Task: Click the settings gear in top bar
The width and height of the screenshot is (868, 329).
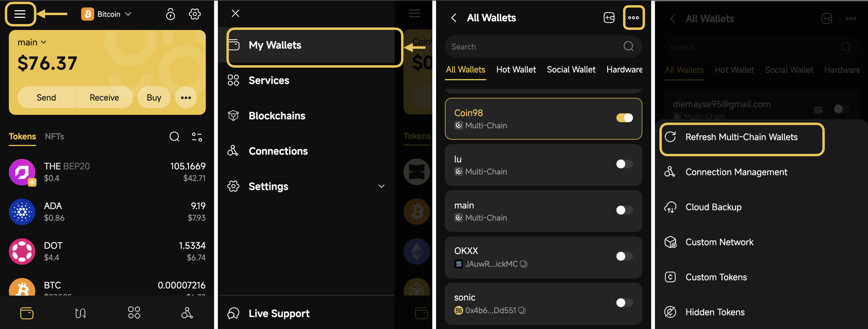Action: [195, 14]
